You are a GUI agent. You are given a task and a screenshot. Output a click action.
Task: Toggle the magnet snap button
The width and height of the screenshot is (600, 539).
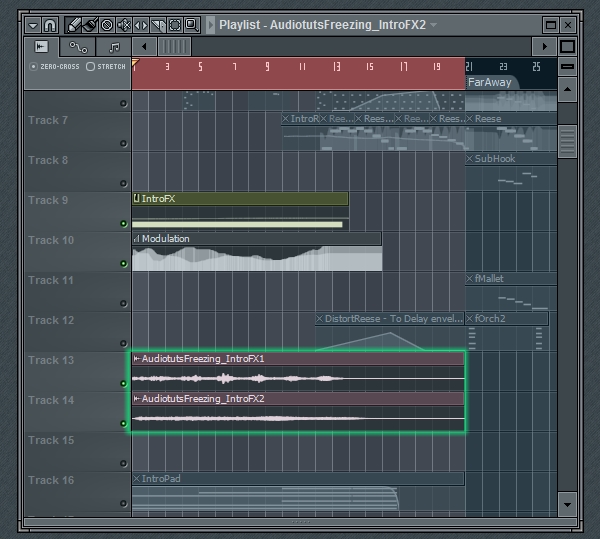click(50, 26)
